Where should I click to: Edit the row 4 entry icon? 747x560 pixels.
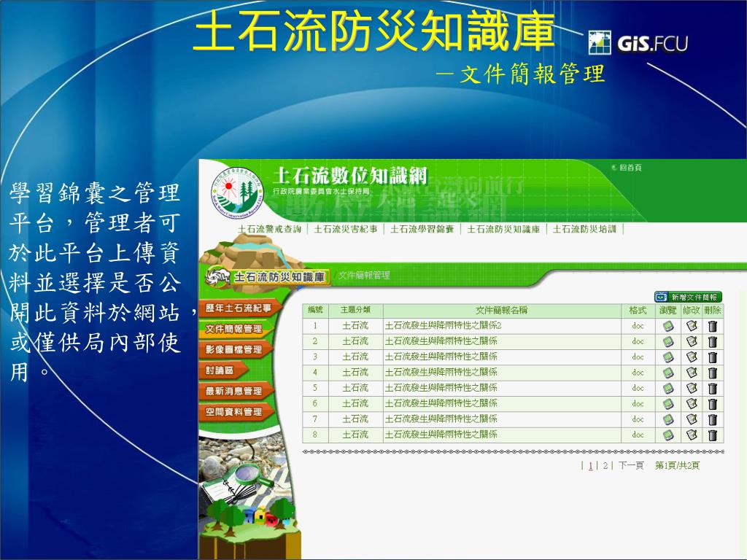692,373
